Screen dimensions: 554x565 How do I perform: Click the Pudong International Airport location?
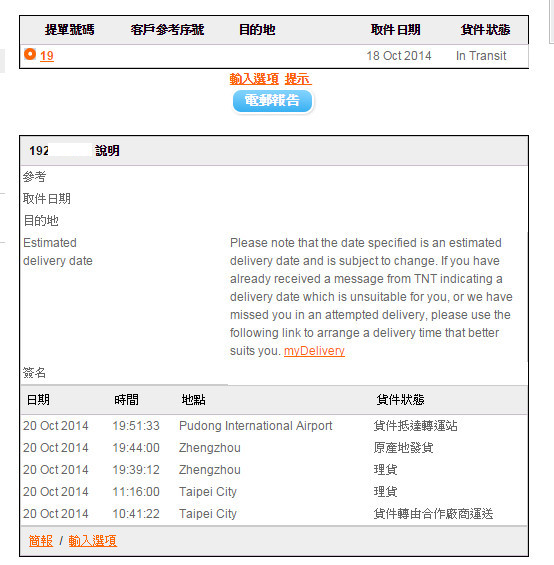click(x=256, y=426)
